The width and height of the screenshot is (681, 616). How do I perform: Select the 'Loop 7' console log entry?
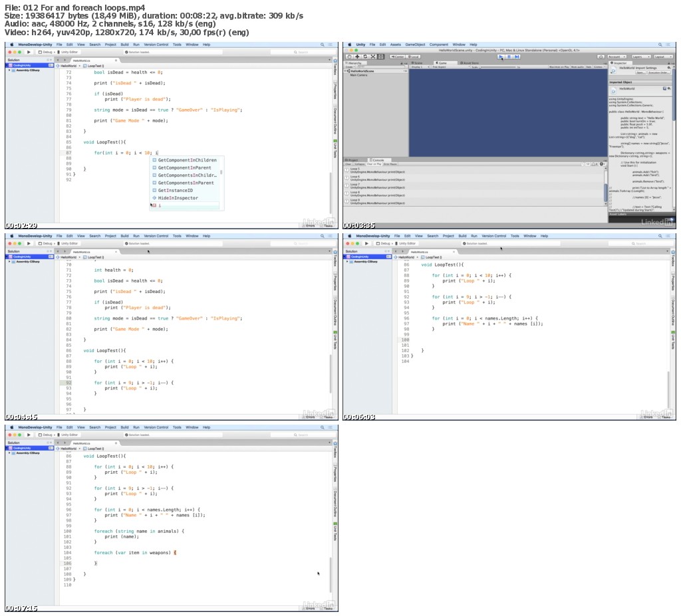pos(474,186)
